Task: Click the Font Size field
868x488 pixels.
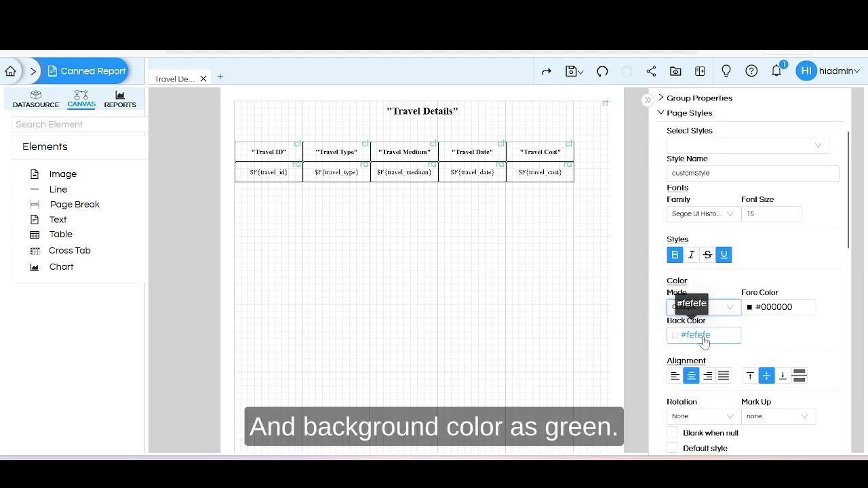Action: (772, 214)
